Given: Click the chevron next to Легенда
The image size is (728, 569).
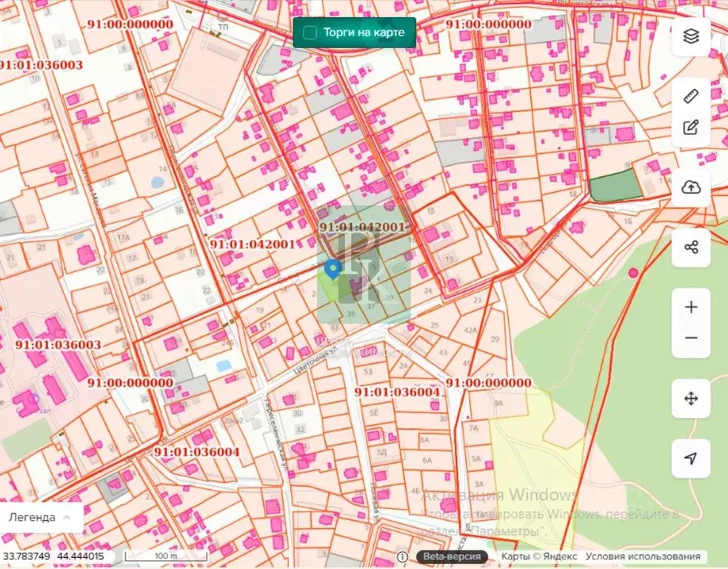Looking at the screenshot, I should [x=67, y=517].
